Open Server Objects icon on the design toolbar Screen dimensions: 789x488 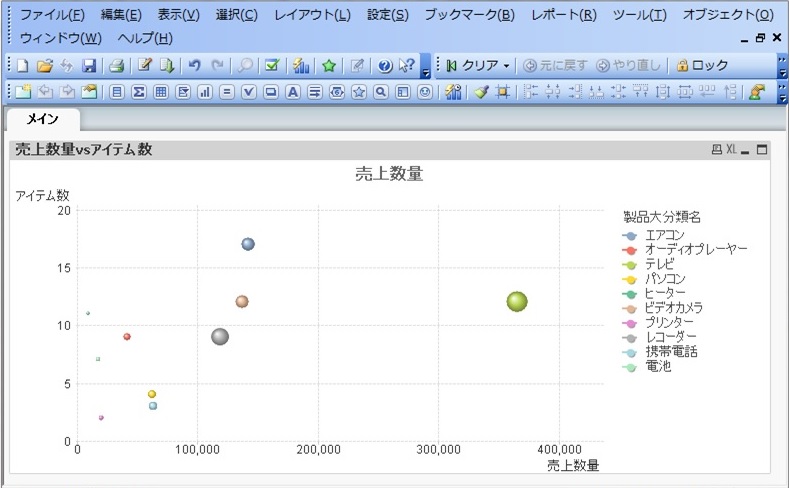(x=757, y=92)
